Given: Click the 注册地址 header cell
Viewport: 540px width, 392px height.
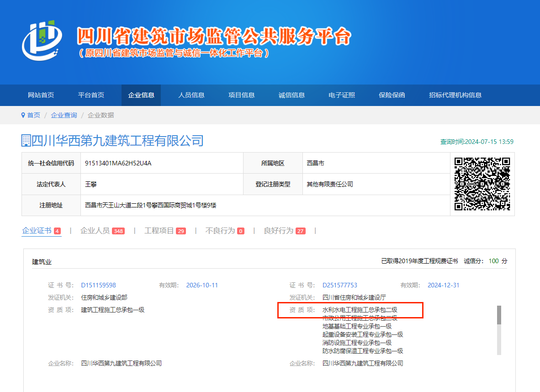Looking at the screenshot, I should point(51,205).
